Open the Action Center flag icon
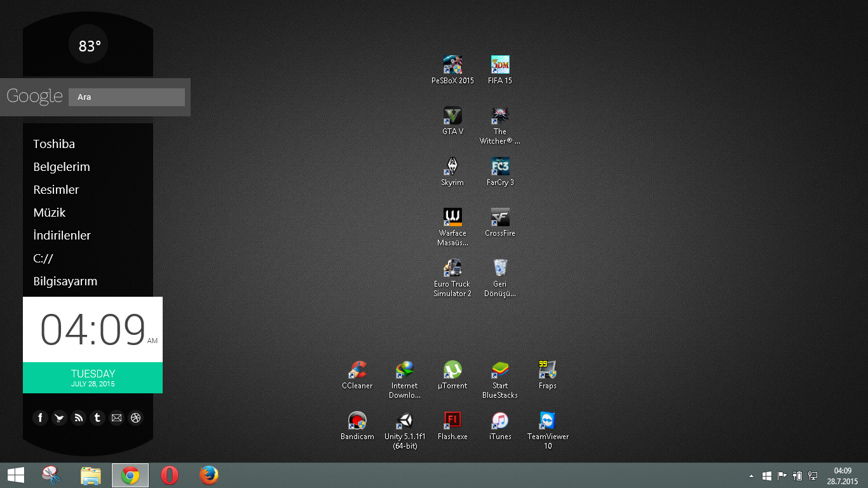This screenshot has height=488, width=868. 782,475
